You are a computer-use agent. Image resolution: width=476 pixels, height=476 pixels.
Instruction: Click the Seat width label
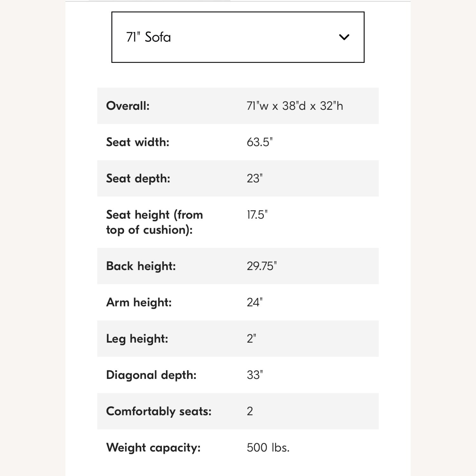137,142
